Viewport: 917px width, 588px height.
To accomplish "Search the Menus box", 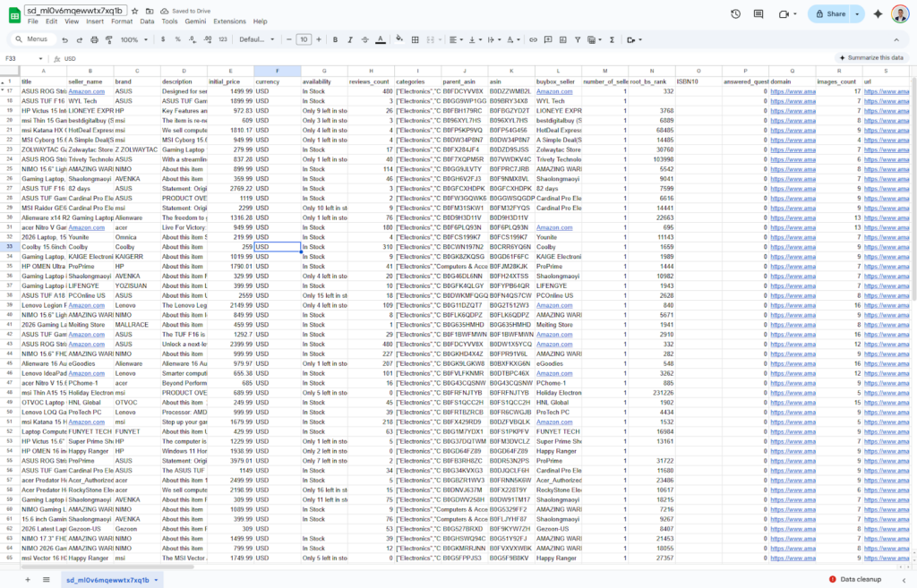I will [33, 39].
